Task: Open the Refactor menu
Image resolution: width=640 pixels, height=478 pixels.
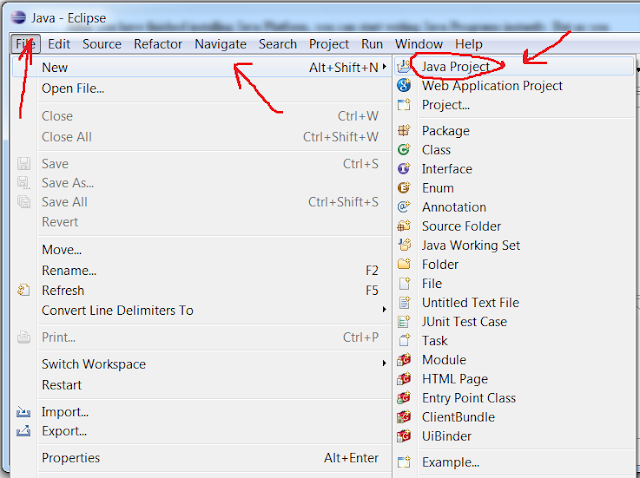Action: tap(158, 44)
